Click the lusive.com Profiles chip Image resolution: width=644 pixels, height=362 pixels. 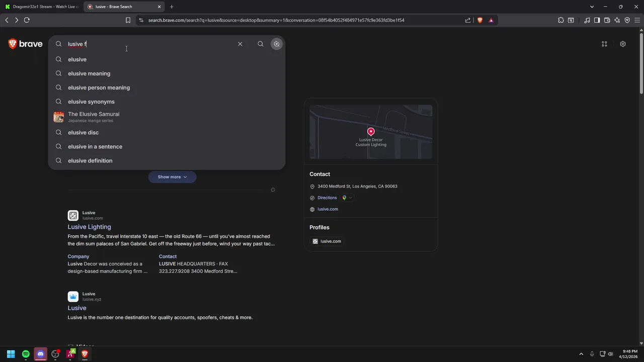pos(327,241)
